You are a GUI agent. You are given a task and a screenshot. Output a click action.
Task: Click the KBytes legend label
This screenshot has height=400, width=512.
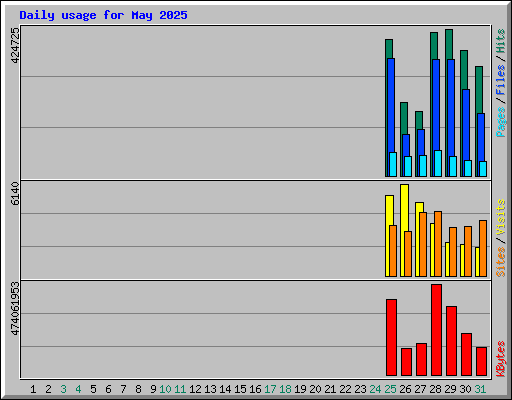tap(500, 359)
